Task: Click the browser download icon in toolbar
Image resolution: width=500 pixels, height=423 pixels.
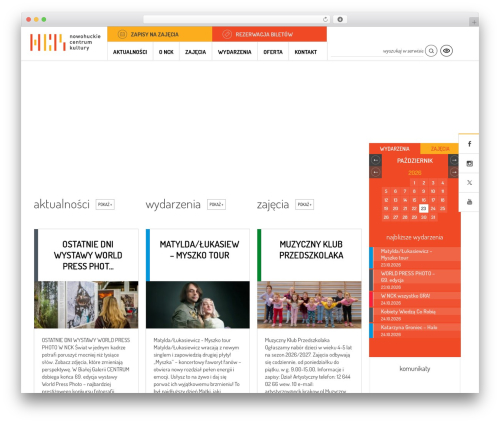Action: (x=340, y=20)
